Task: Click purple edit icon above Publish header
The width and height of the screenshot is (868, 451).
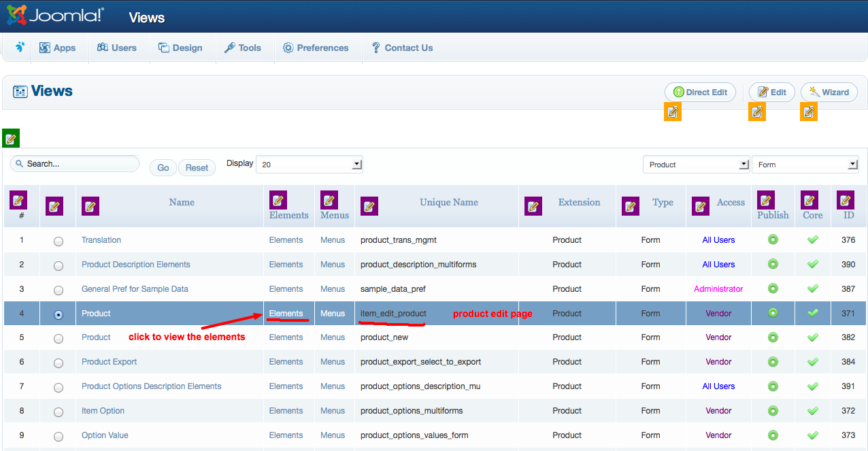Action: 766,200
